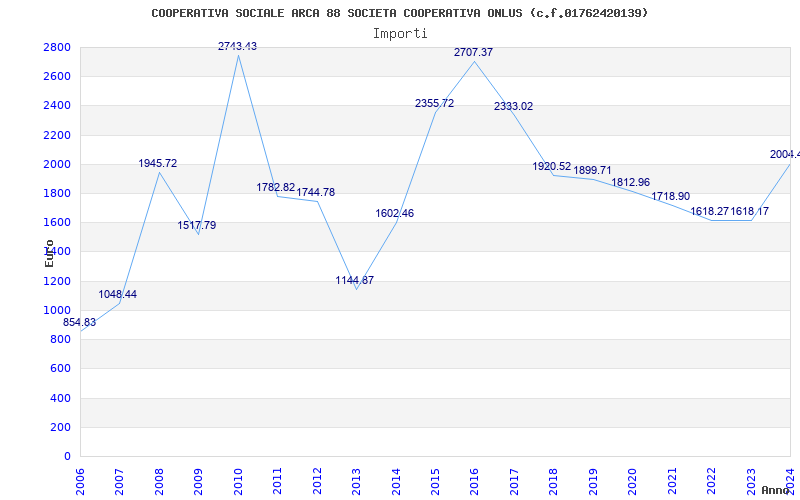Click the 1899.71 data label
The image size is (800, 500).
click(592, 170)
